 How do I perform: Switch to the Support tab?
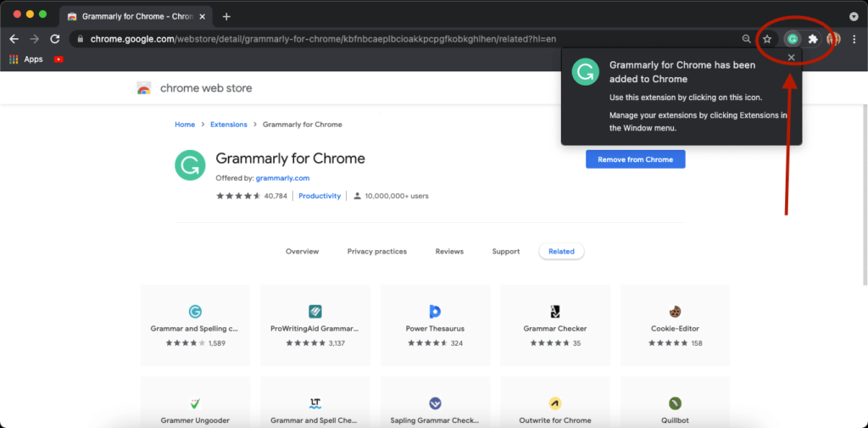click(x=506, y=252)
